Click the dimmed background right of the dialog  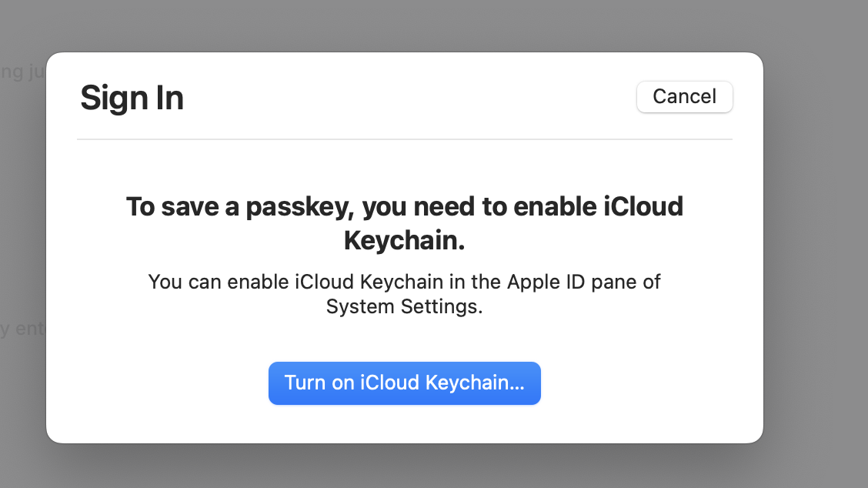click(816, 246)
